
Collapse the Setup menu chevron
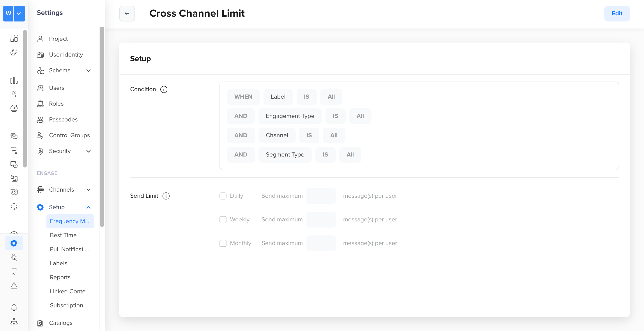click(88, 207)
